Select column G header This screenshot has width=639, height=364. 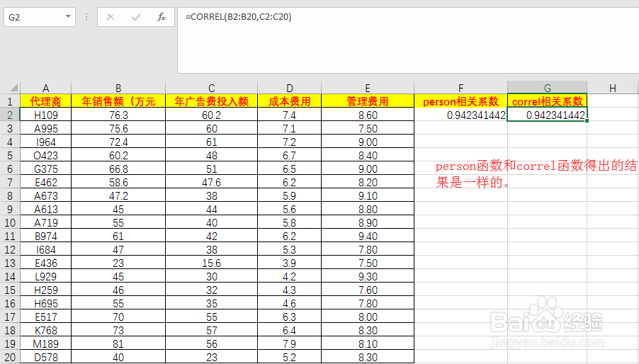tap(548, 88)
